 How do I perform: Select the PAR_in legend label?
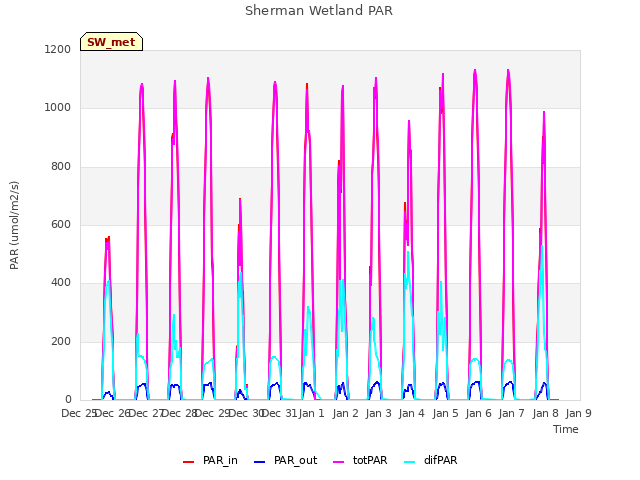[220, 460]
